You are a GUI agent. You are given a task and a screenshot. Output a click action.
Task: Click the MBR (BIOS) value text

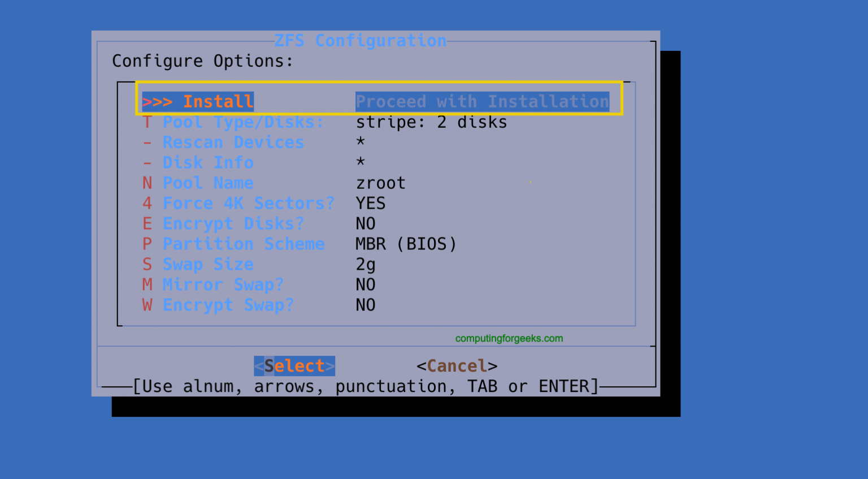coord(406,244)
